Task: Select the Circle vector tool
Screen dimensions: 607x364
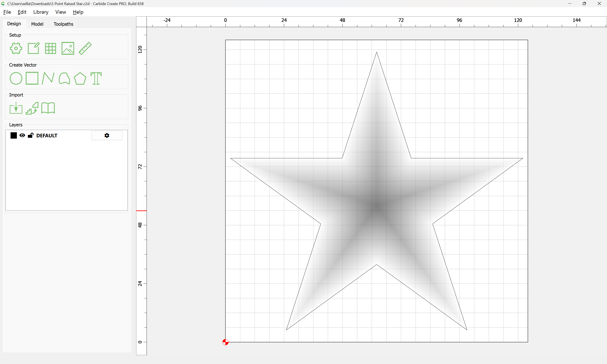Action: (16, 79)
